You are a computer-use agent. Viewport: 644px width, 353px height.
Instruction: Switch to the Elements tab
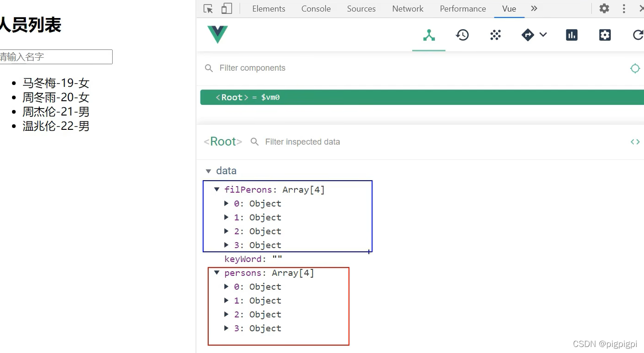click(269, 9)
